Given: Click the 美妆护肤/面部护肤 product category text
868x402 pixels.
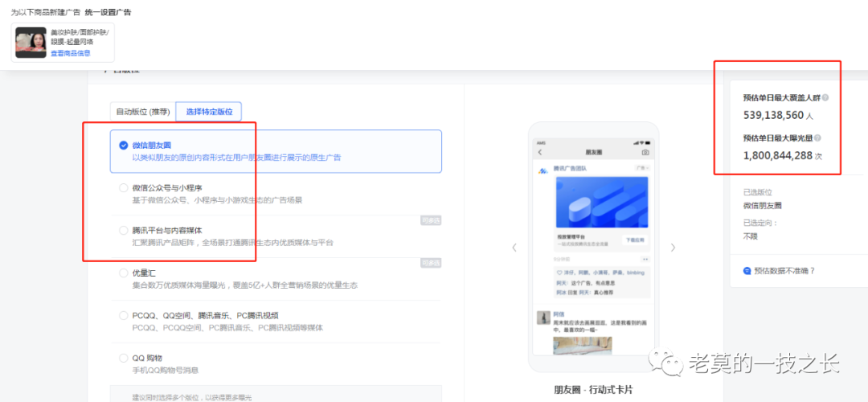Looking at the screenshot, I should (80, 32).
